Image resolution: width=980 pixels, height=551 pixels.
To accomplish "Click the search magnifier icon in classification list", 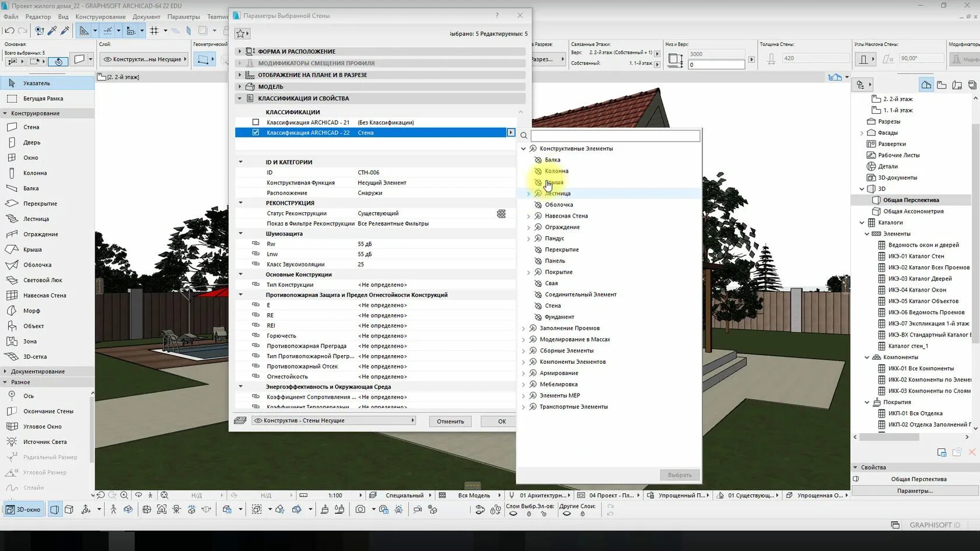I will 524,136.
